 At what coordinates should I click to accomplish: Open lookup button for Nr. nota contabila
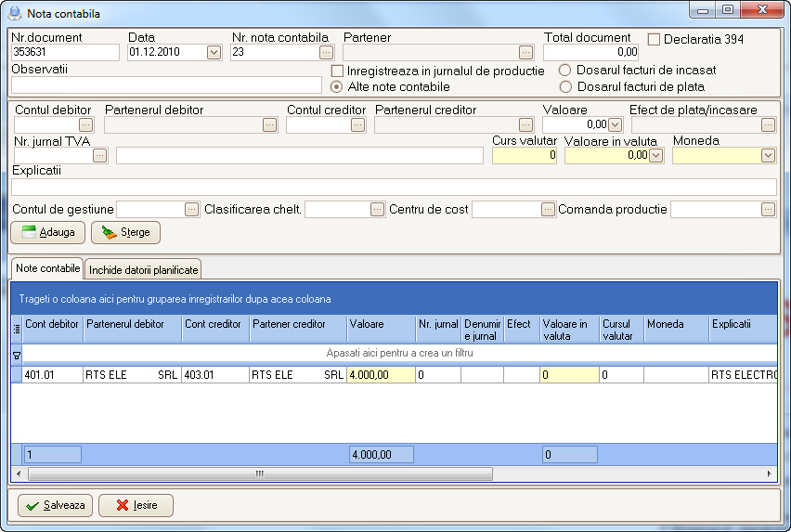pyautogui.click(x=325, y=53)
